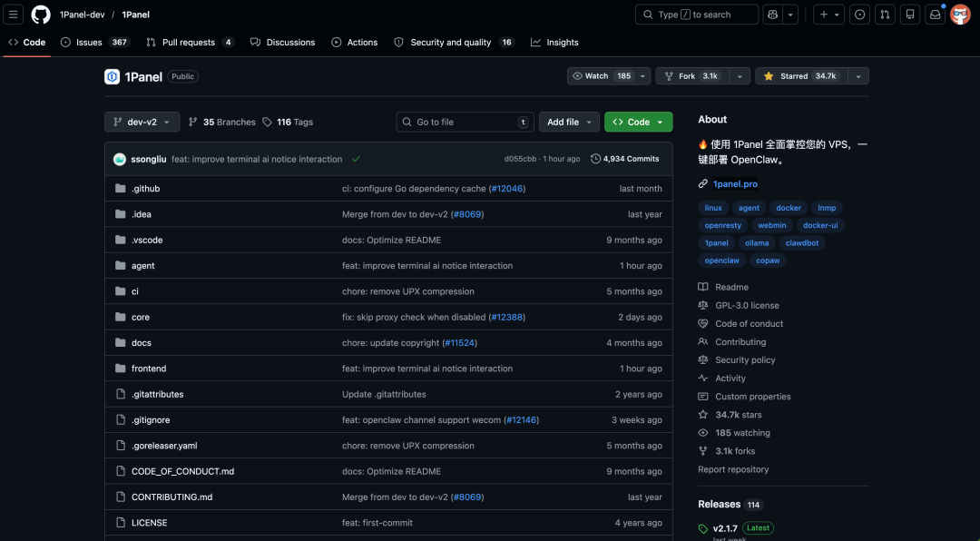Click the release tag icon near v2.1.7

tap(703, 528)
